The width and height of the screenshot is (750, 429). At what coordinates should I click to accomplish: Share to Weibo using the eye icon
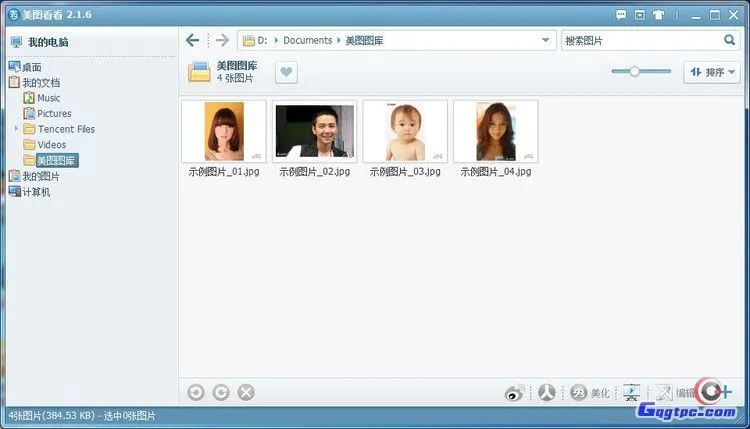point(515,393)
